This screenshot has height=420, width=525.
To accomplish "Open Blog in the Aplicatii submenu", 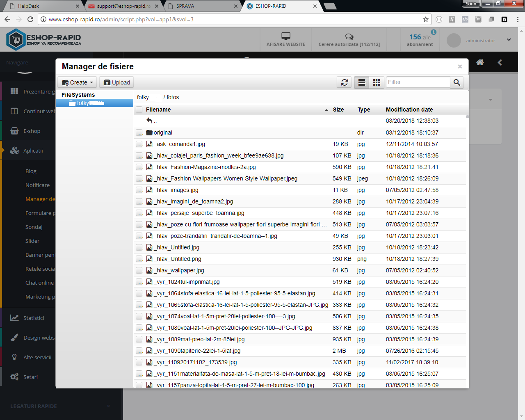I will (x=31, y=171).
